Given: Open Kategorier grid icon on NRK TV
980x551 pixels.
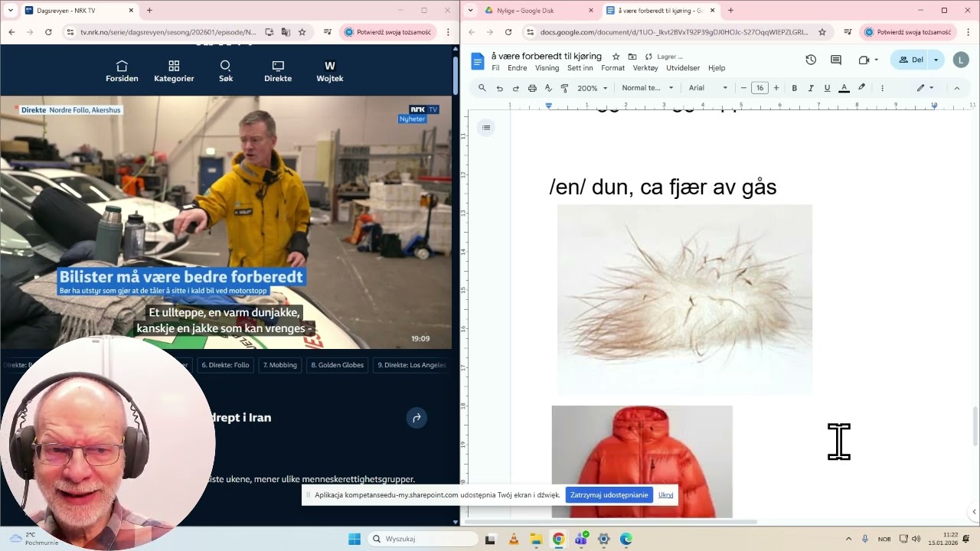Looking at the screenshot, I should click(x=174, y=71).
